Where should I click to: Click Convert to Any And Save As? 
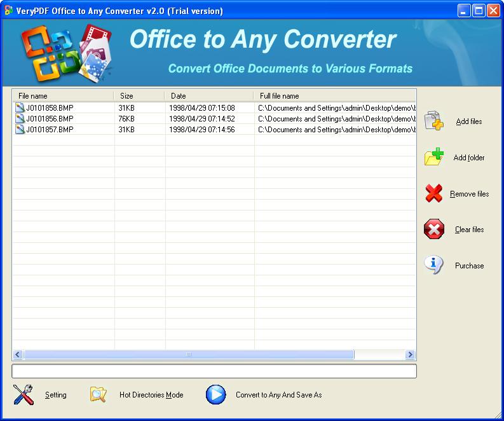tap(278, 395)
